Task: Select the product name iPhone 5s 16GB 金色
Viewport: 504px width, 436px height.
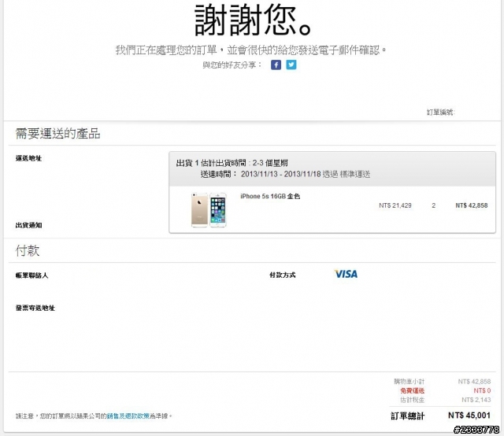Action: [x=270, y=196]
